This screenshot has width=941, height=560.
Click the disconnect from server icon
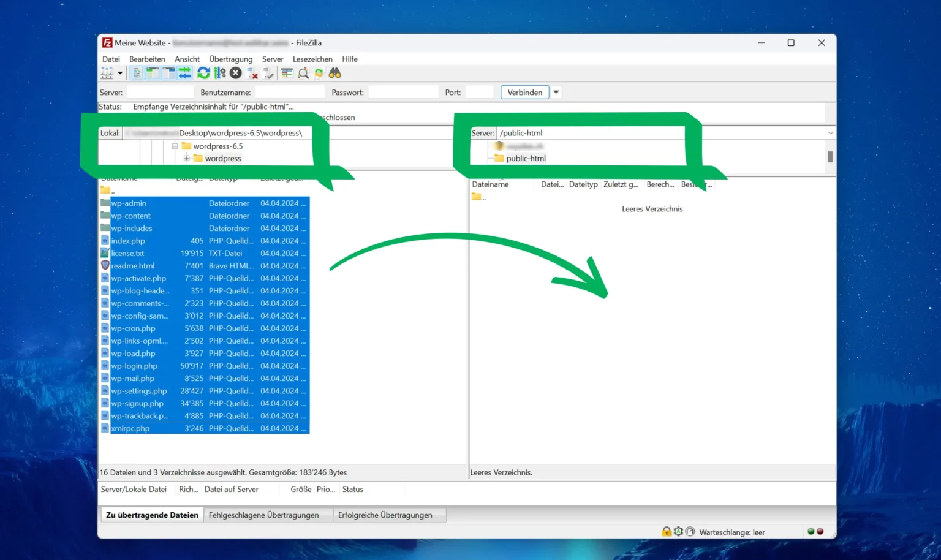pos(252,74)
